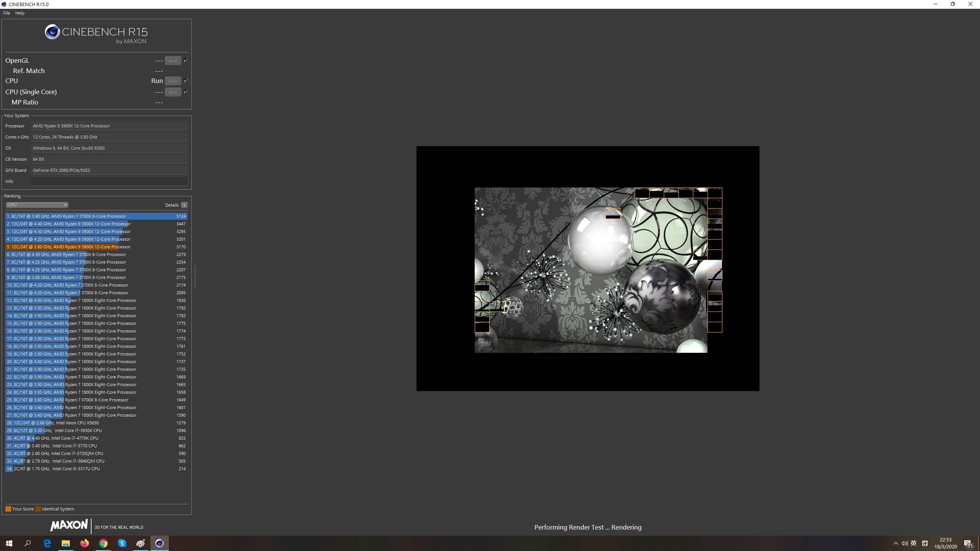Viewport: 980px width, 551px height.
Task: Restore down the Cinebench window
Action: click(x=953, y=4)
